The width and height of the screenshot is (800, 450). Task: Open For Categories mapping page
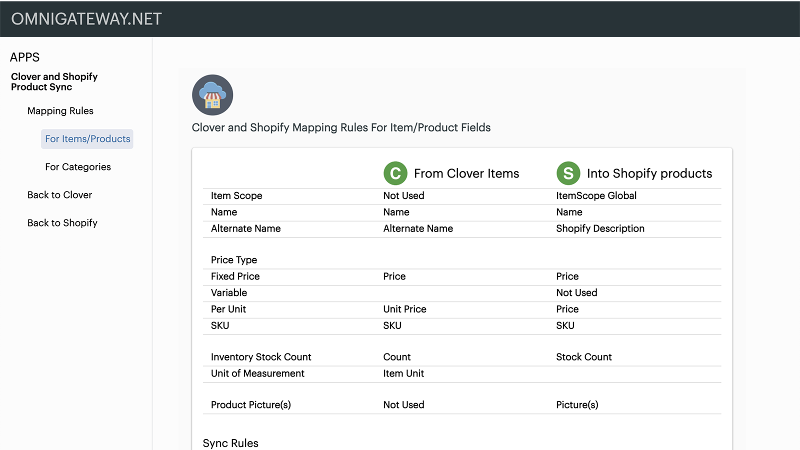pyautogui.click(x=78, y=167)
